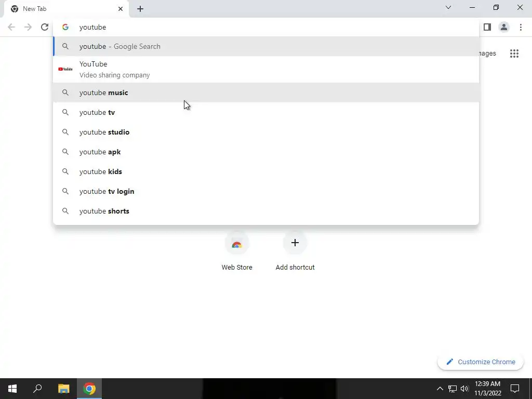This screenshot has width=532, height=399.
Task: Reload the page with the refresh icon
Action: (45, 27)
